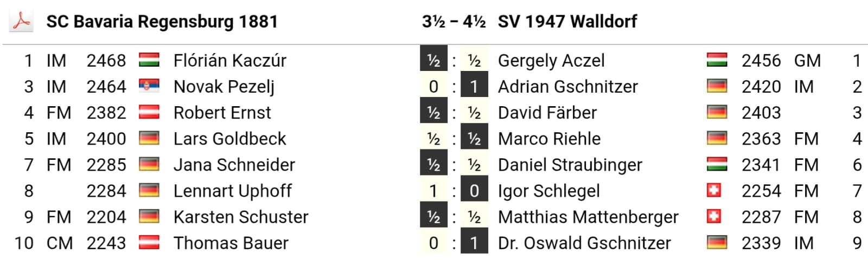
Task: Select player Dr. Oswald Gschnitzer
Action: click(584, 243)
